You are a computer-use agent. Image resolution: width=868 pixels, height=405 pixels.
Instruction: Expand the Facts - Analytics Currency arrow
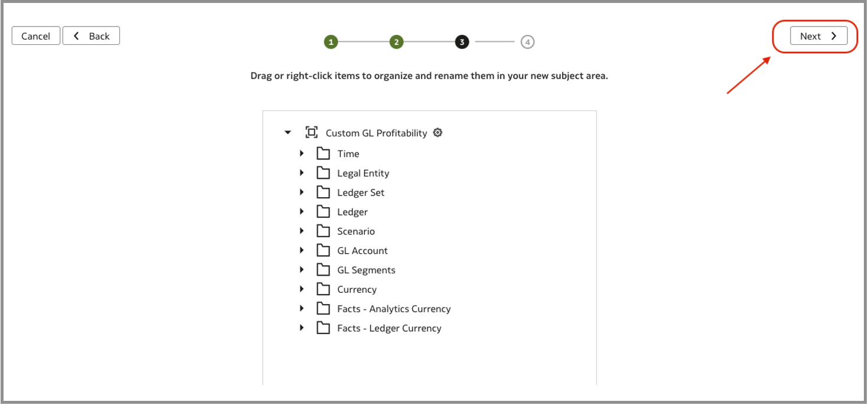pos(302,309)
